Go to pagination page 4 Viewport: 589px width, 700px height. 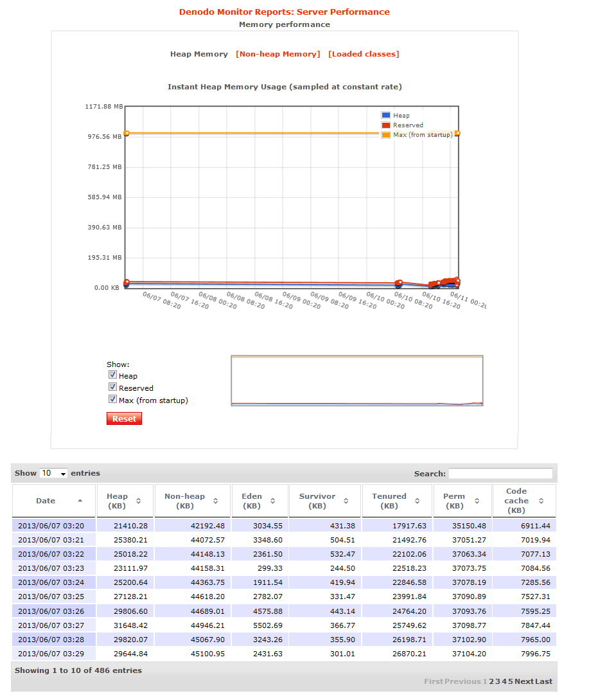pos(504,681)
